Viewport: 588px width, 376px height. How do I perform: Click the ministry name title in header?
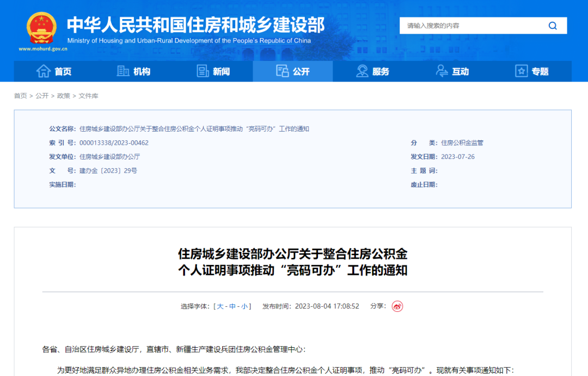(x=195, y=25)
